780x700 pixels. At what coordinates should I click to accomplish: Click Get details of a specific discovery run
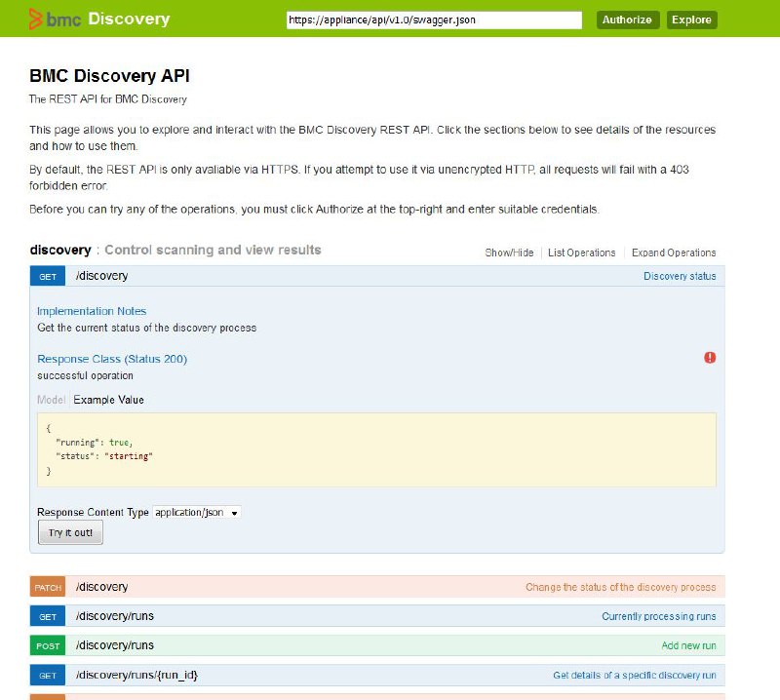coord(635,675)
